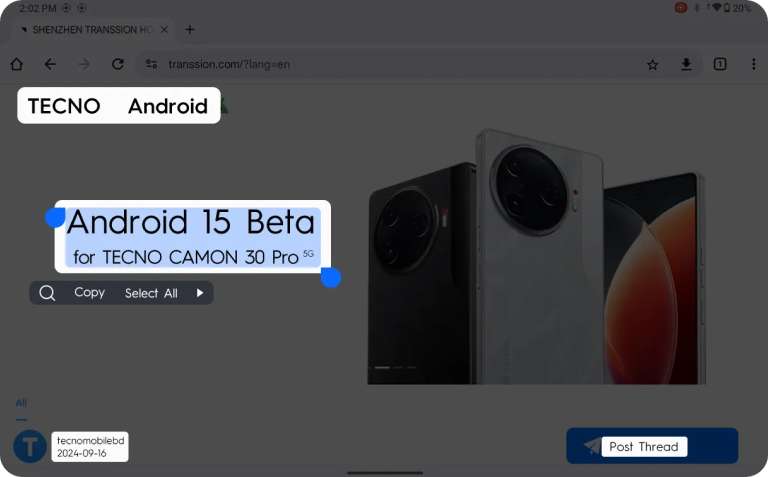
Task: Expand more options arrow in selection menu
Action: click(200, 293)
